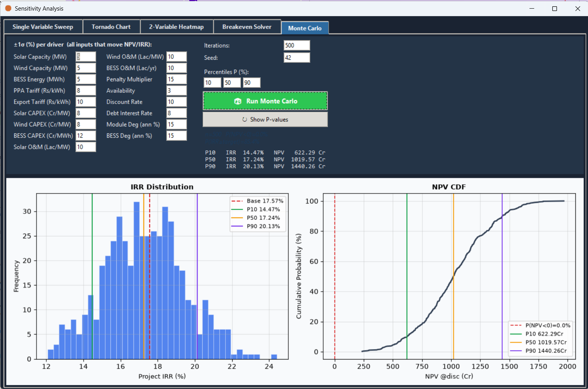588x389 pixels.
Task: Click P90 20.13% entry in IRR legend
Action: click(256, 226)
